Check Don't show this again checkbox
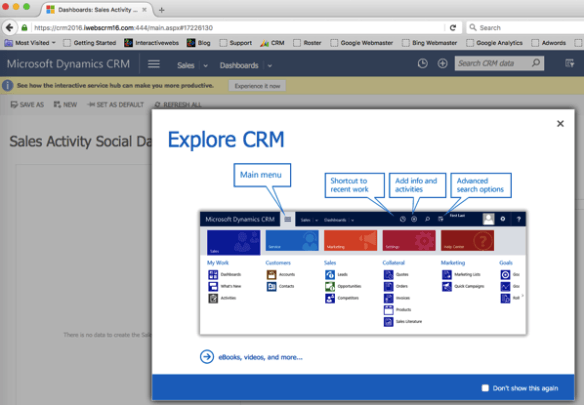Screen dimensions: 584x405 pyautogui.click(x=485, y=388)
